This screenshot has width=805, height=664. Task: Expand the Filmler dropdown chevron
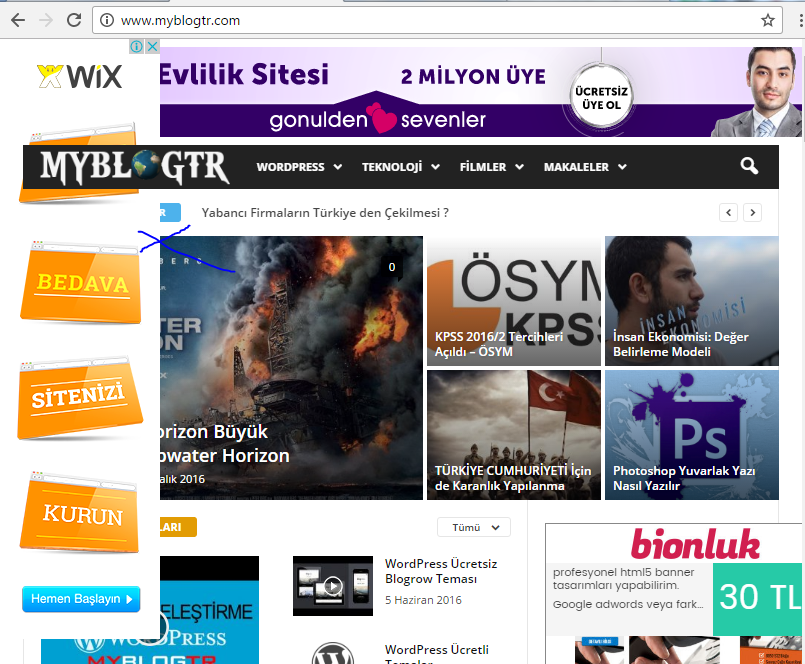point(519,167)
